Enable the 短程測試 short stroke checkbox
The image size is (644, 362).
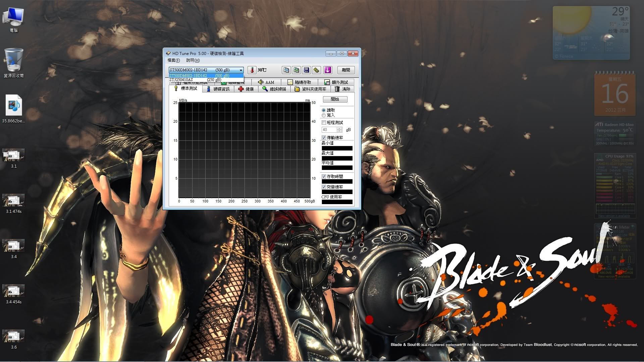[x=324, y=123]
